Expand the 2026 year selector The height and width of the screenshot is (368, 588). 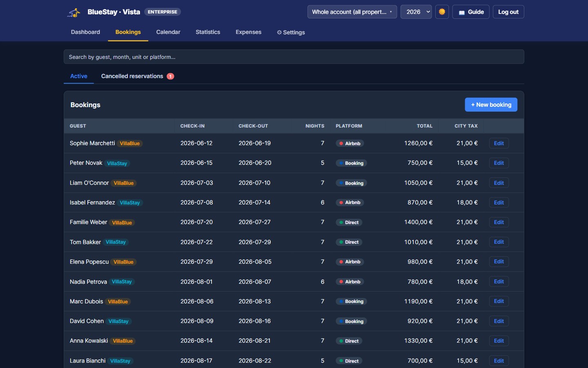[416, 12]
